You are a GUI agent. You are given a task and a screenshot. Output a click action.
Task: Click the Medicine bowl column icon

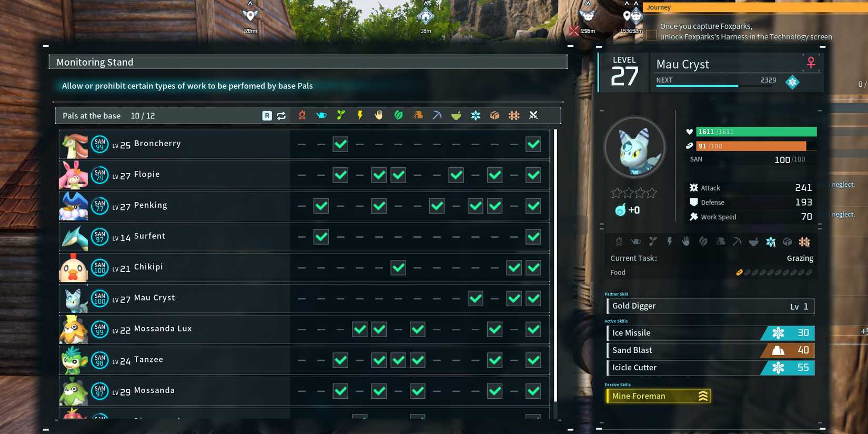pyautogui.click(x=456, y=115)
